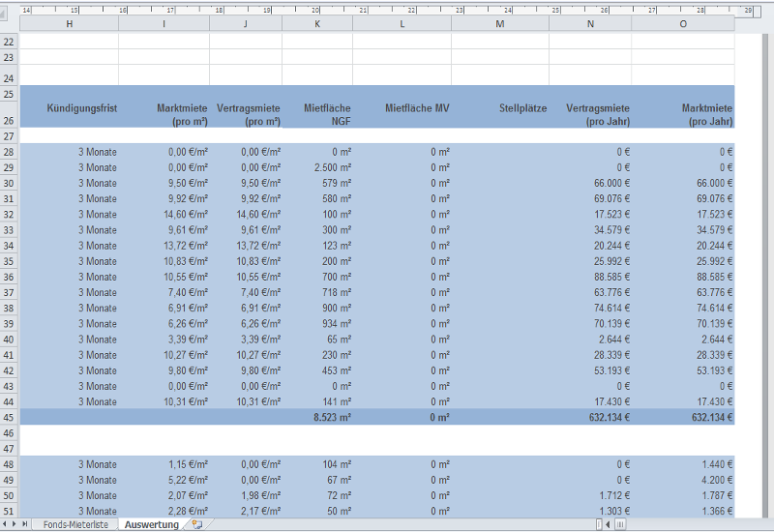Click the total 8.523 m² cell

click(x=317, y=418)
